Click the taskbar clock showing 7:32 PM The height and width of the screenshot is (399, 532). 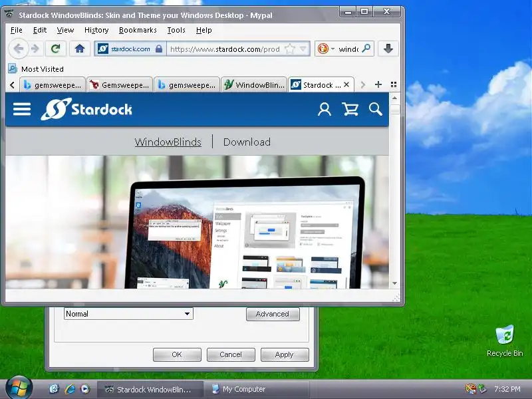(507, 389)
